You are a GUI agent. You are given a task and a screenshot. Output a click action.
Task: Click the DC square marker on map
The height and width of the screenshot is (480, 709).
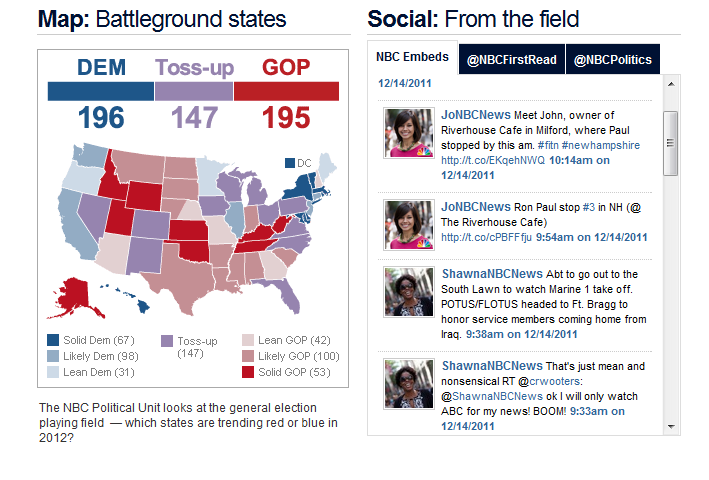(290, 163)
